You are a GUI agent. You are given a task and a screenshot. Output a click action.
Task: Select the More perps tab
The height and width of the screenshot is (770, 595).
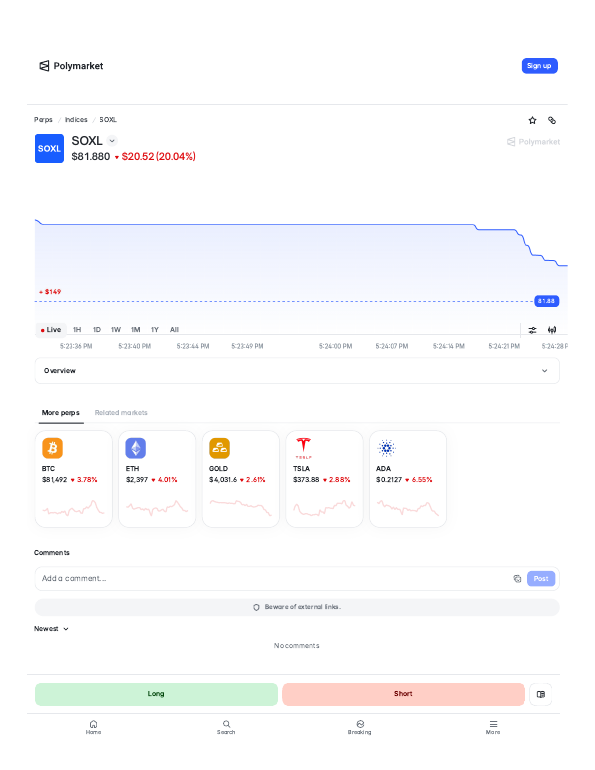tap(61, 413)
